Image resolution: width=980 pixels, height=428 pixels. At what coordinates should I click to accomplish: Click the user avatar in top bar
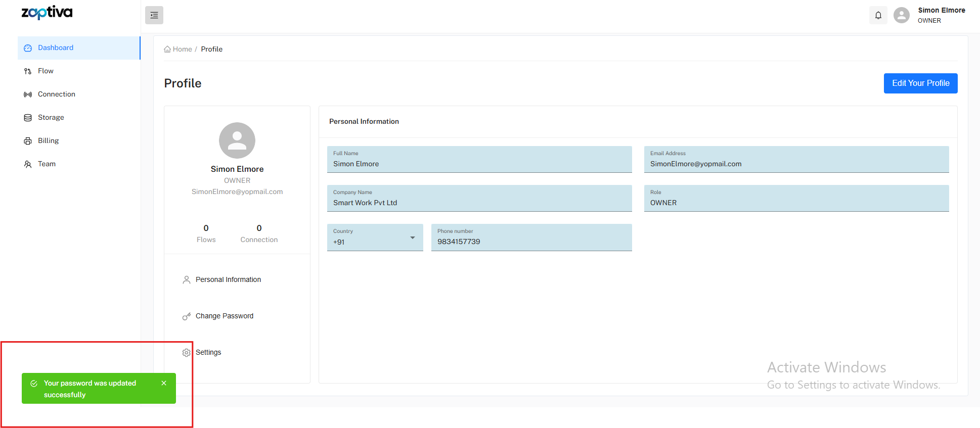coord(901,15)
